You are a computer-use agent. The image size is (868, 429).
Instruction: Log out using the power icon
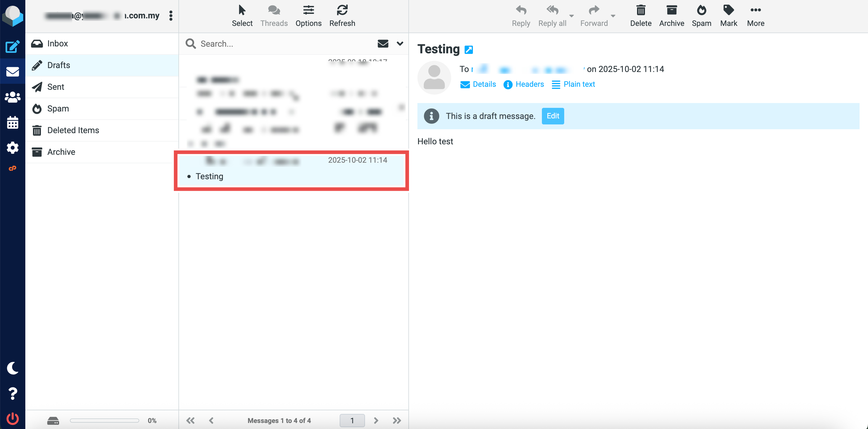pos(12,418)
